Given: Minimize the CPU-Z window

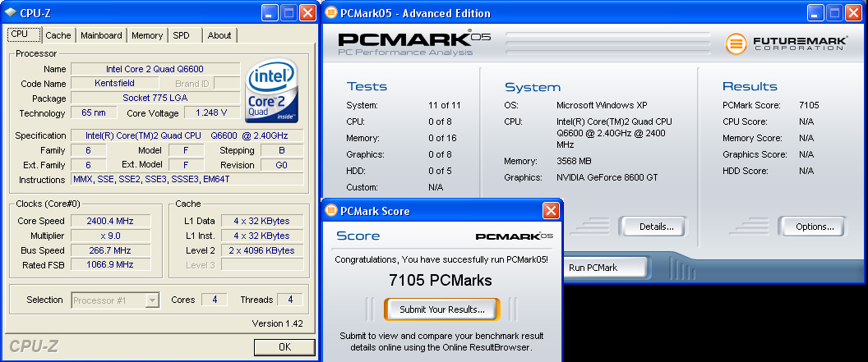Looking at the screenshot, I should coord(270,12).
